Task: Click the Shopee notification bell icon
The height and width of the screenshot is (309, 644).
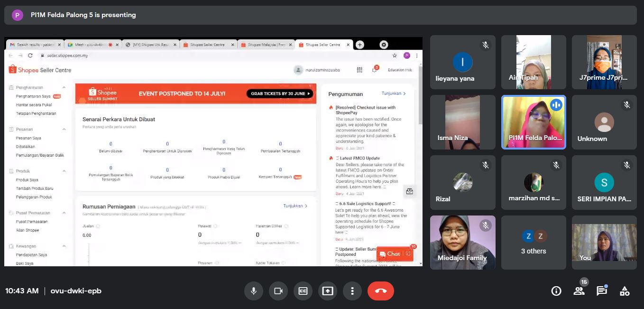Action: 374,70
